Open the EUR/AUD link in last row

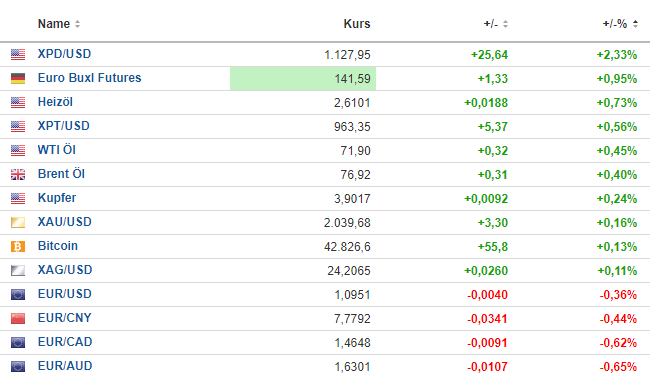click(65, 366)
